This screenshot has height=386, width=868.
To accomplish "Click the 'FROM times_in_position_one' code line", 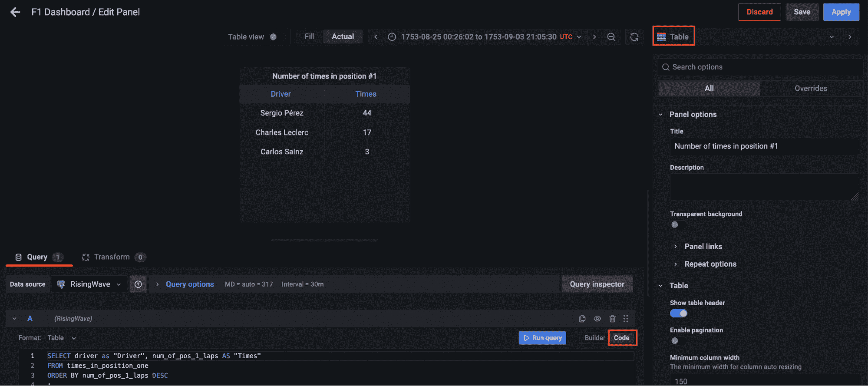I will [x=98, y=366].
